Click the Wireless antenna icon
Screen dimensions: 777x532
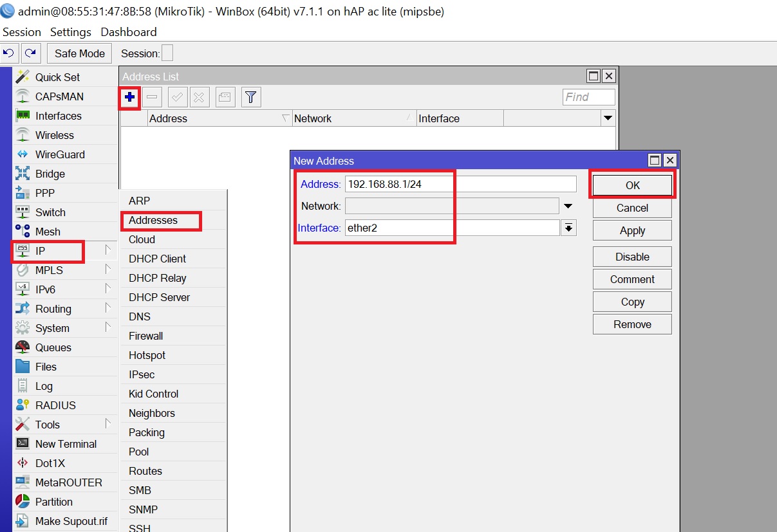coord(23,134)
